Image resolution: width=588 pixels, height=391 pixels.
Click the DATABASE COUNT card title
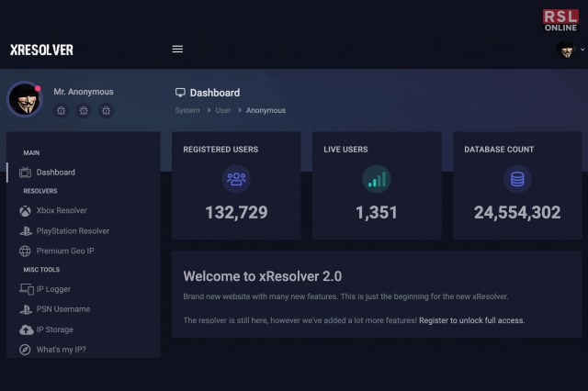[499, 150]
